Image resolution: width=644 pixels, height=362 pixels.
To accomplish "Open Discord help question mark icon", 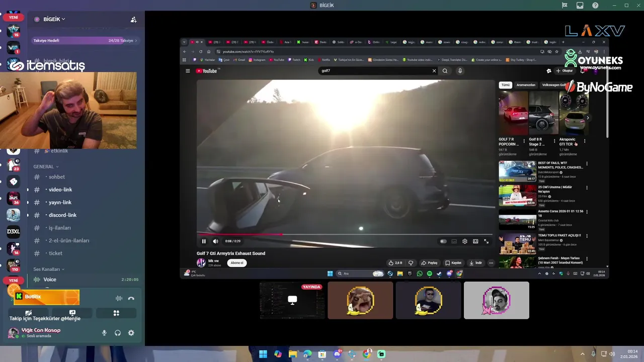I will coord(596,6).
